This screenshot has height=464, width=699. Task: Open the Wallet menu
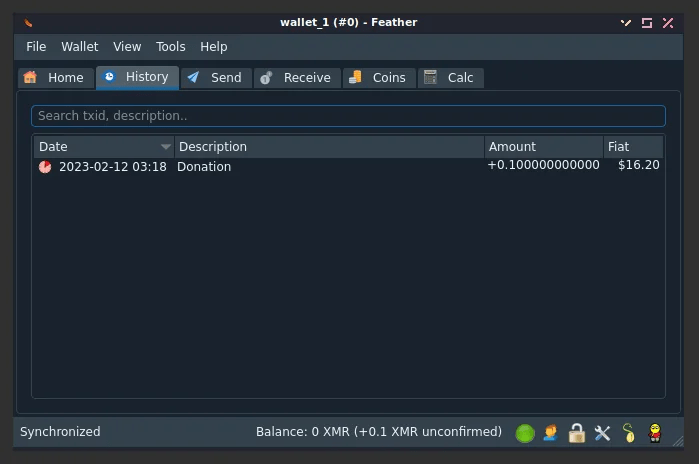pyautogui.click(x=79, y=47)
